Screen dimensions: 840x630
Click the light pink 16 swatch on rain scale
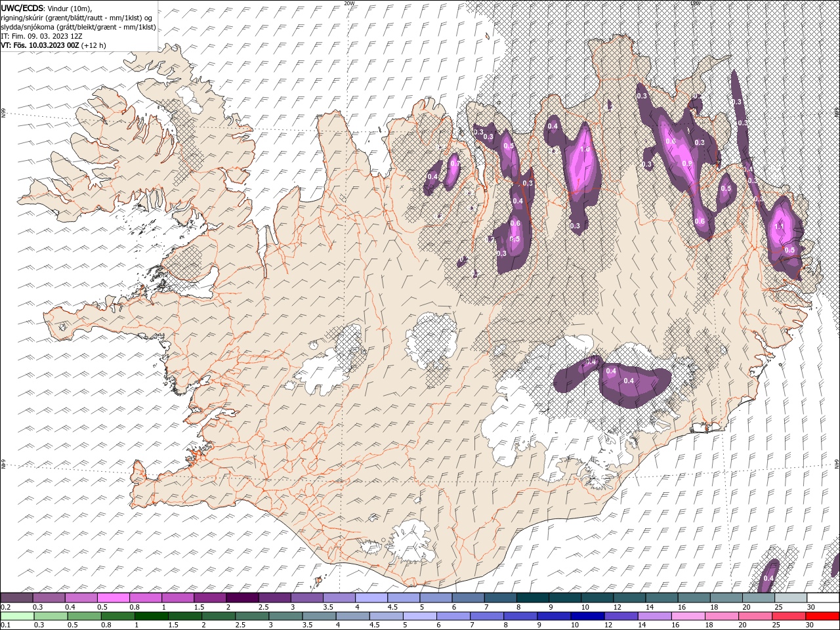click(688, 616)
